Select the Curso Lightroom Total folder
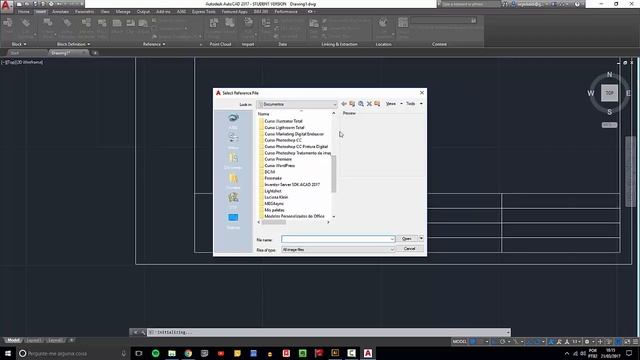640x360 pixels. click(x=284, y=127)
